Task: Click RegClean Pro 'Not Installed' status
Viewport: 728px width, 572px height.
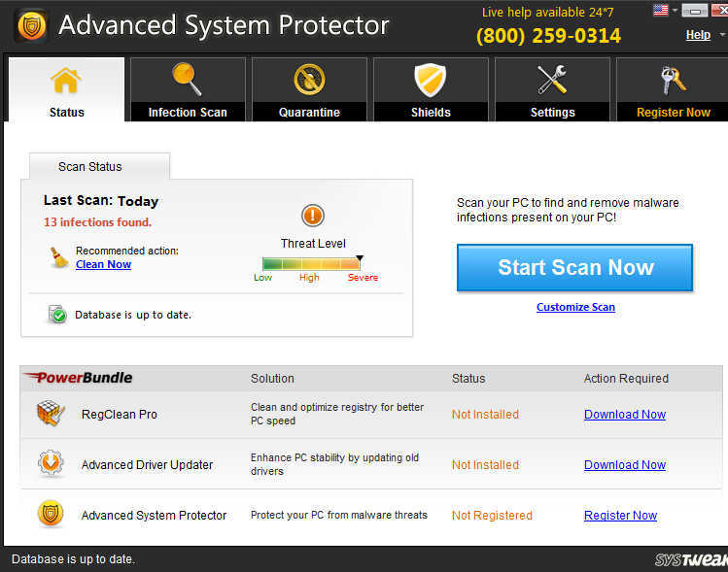Action: pyautogui.click(x=485, y=415)
